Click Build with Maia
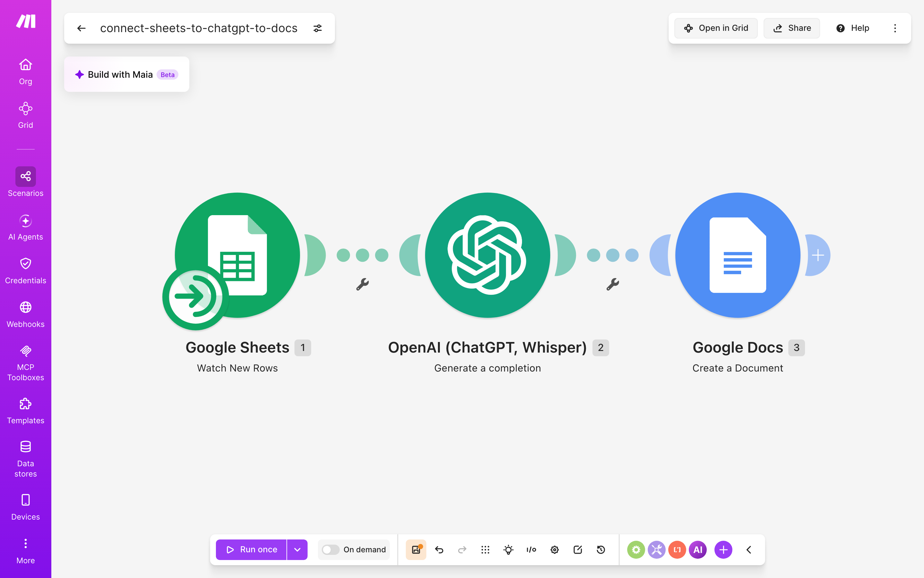Screen dimensions: 924x578 [x=127, y=74]
